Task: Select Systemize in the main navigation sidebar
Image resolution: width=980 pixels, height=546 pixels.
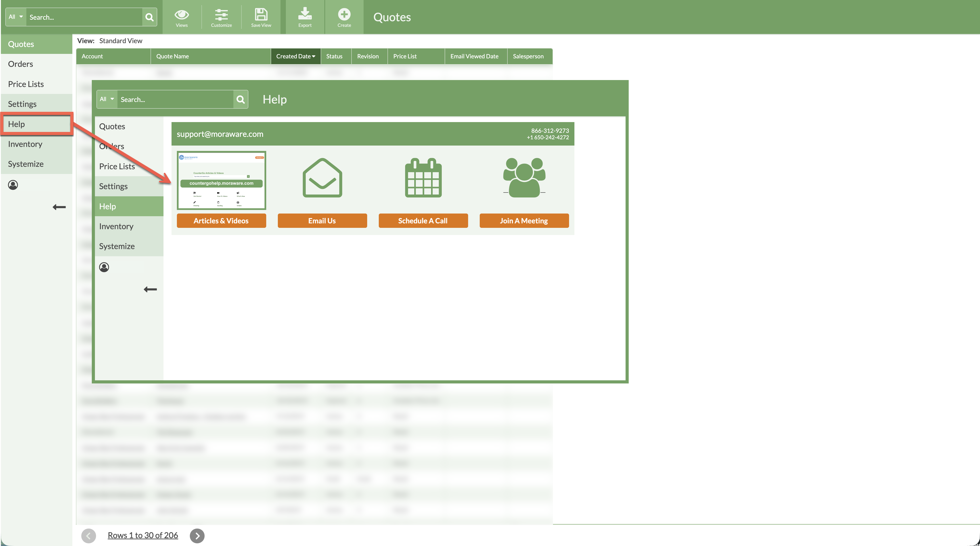Action: (25, 164)
